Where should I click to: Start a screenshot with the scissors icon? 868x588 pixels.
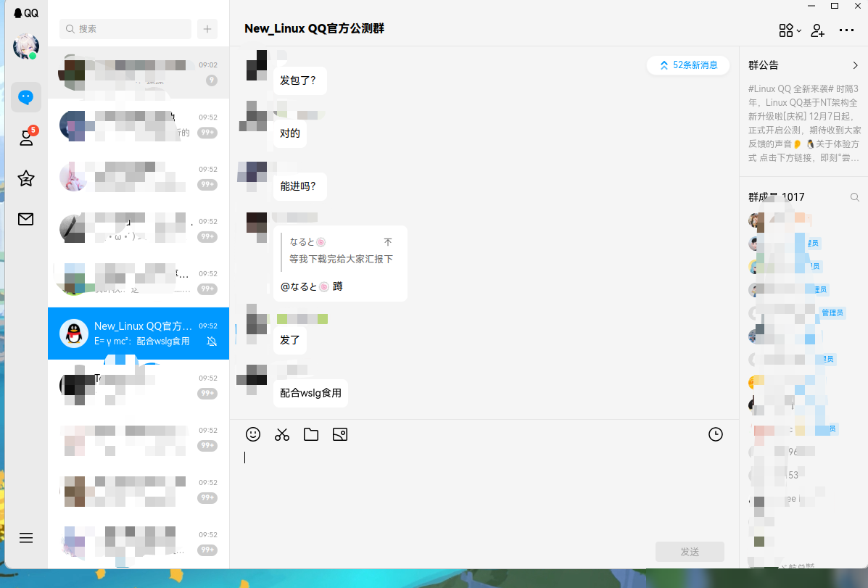click(282, 434)
